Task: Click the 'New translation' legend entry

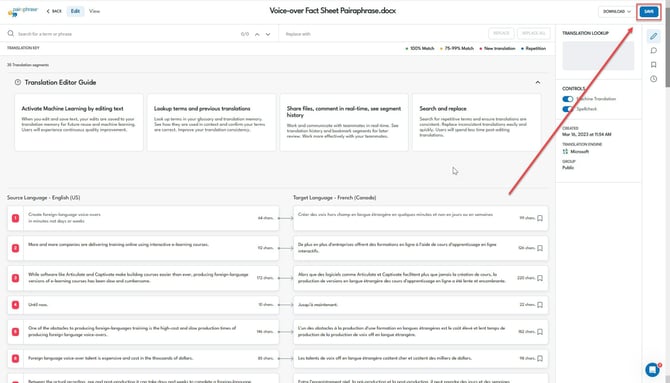Action: coord(497,48)
